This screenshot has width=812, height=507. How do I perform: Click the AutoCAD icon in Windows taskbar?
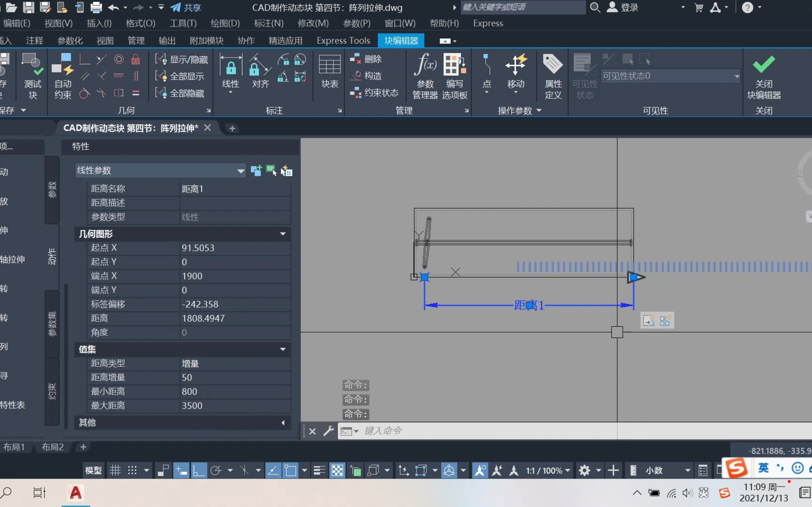click(x=75, y=493)
